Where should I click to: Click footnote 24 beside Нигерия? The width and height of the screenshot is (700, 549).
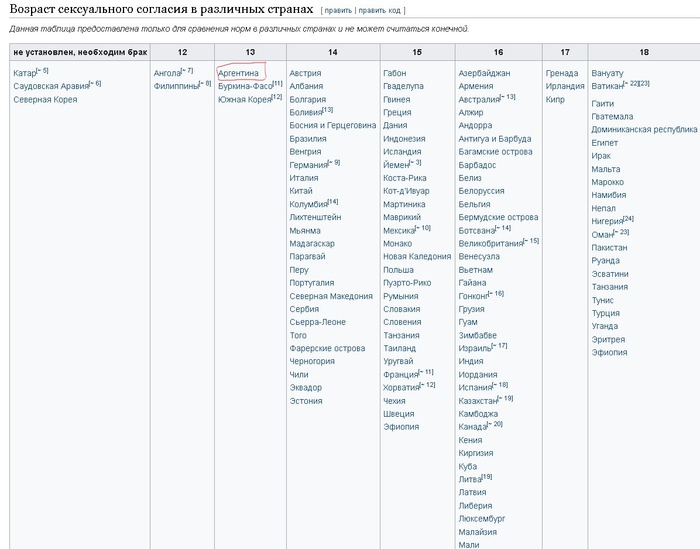coord(628,218)
